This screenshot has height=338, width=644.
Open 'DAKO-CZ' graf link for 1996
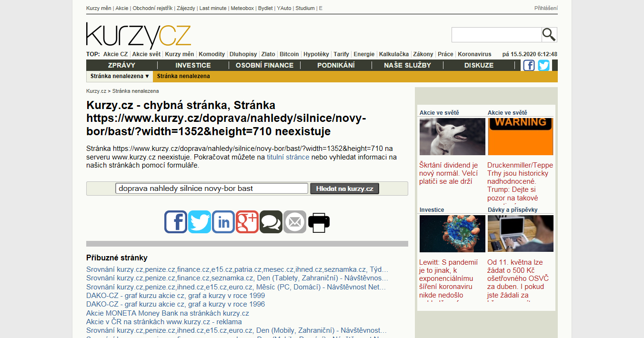(x=175, y=304)
